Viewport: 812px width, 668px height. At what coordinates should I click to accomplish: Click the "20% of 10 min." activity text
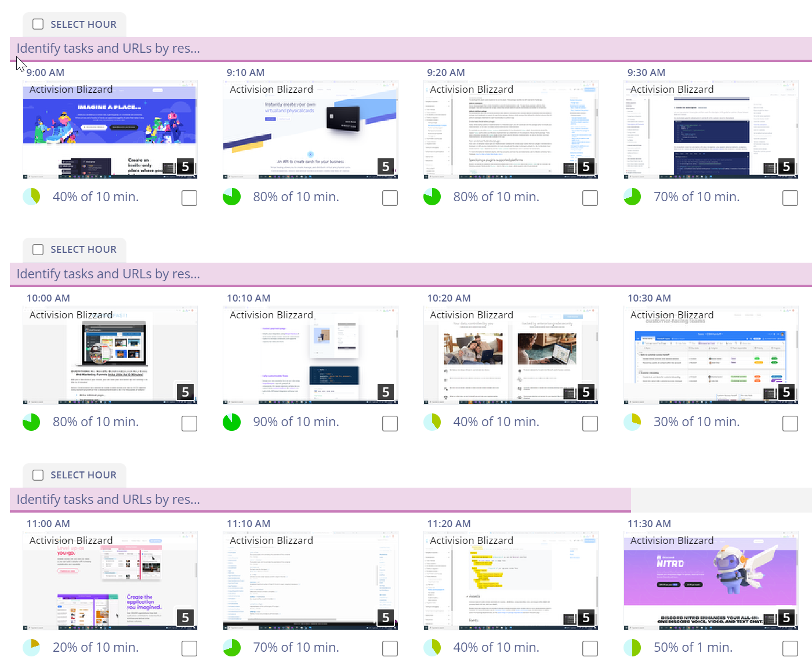(96, 648)
